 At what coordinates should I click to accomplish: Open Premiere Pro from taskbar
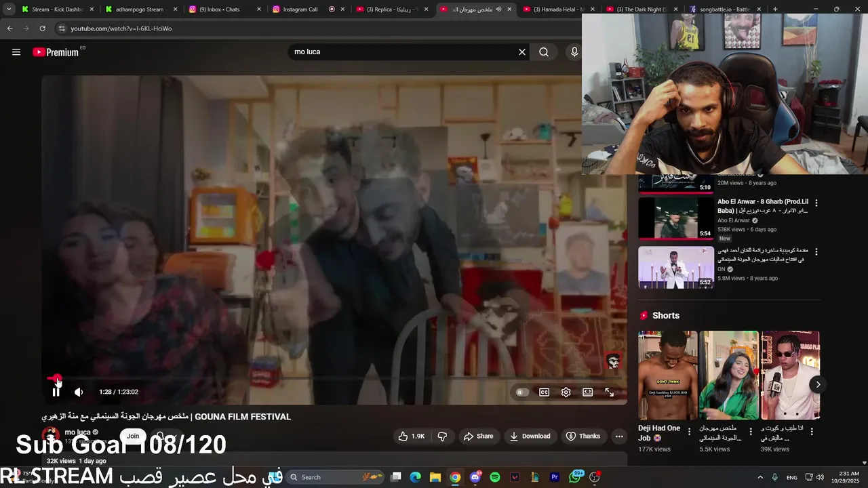pyautogui.click(x=555, y=477)
